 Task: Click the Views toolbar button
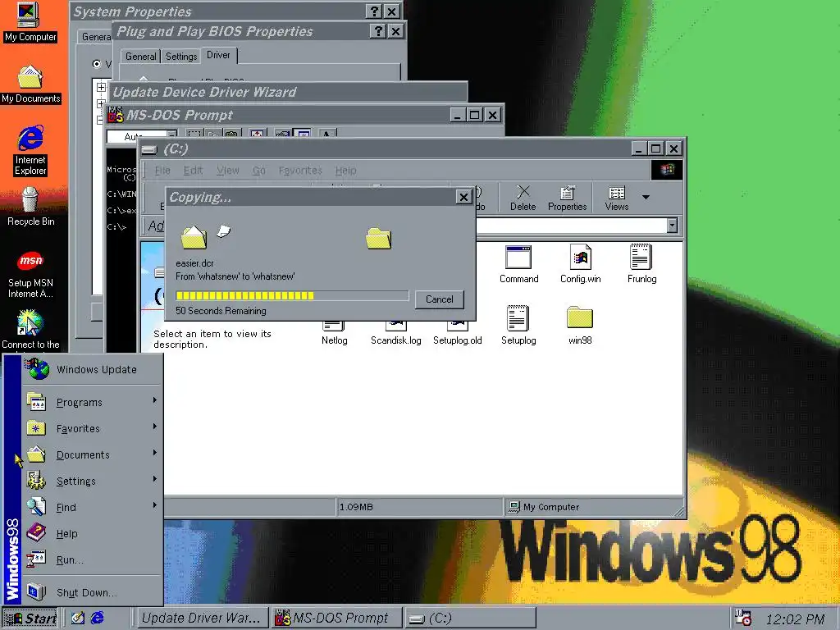click(617, 198)
